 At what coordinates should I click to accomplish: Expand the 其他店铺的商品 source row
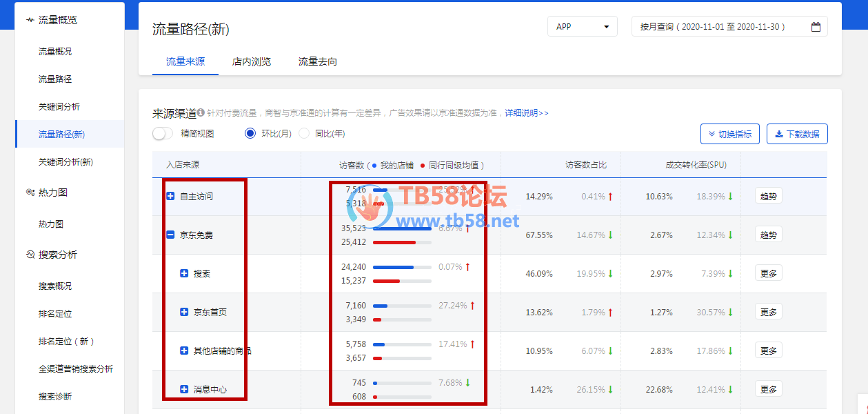184,351
